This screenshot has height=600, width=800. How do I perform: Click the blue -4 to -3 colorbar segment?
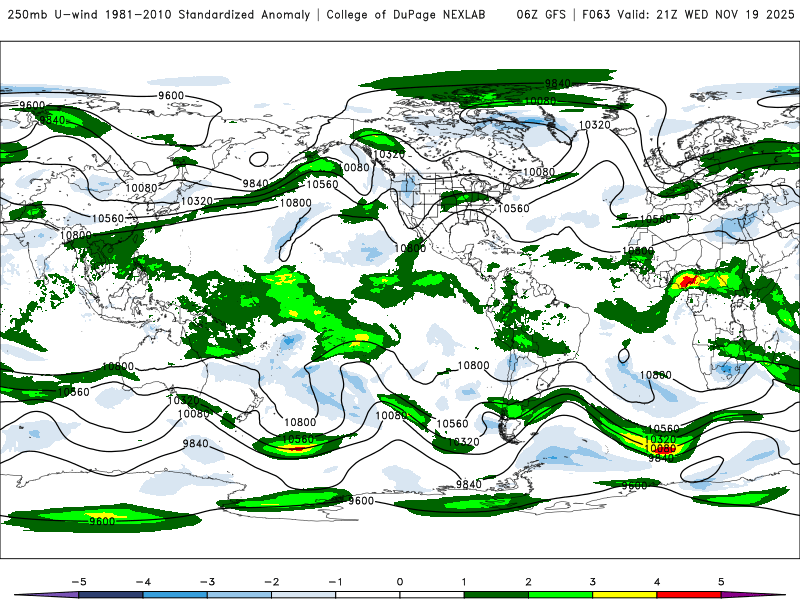point(175,595)
